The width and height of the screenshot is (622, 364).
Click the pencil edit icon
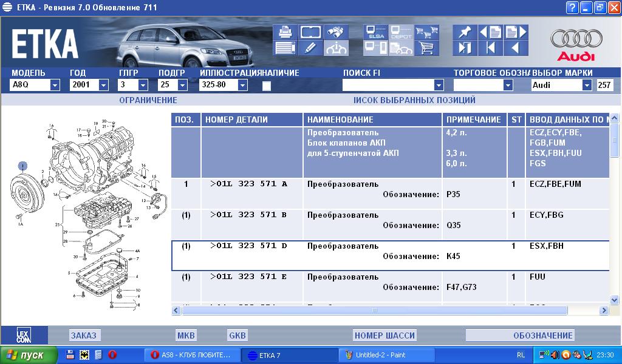pyautogui.click(x=310, y=48)
